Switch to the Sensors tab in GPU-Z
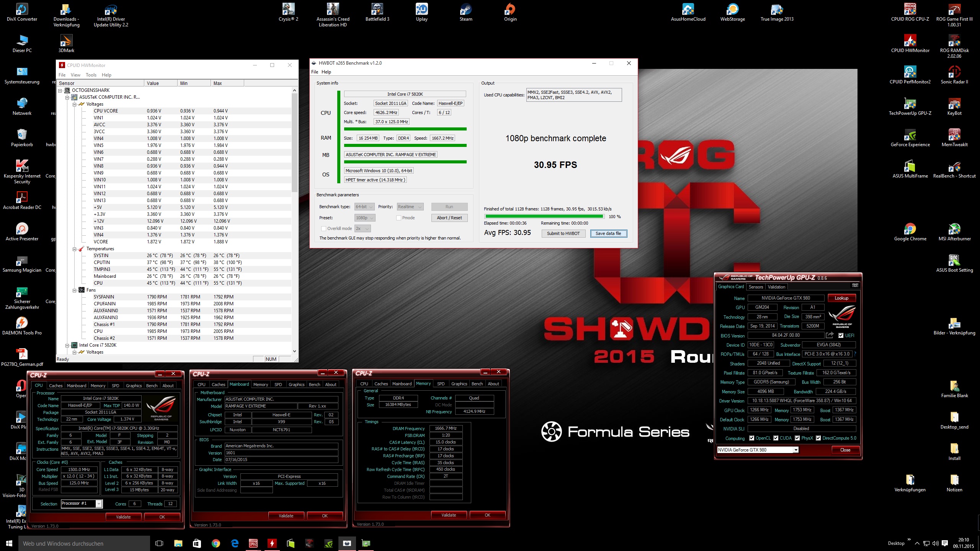This screenshot has width=980, height=551. 756,287
